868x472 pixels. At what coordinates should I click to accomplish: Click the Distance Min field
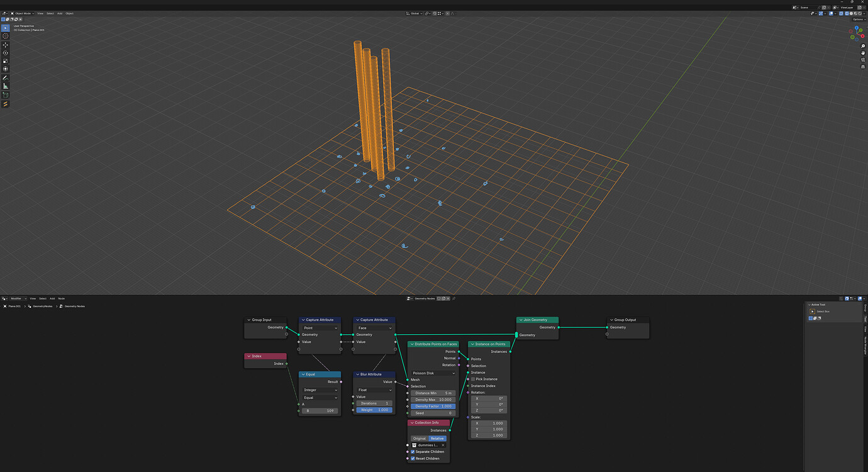(434, 393)
